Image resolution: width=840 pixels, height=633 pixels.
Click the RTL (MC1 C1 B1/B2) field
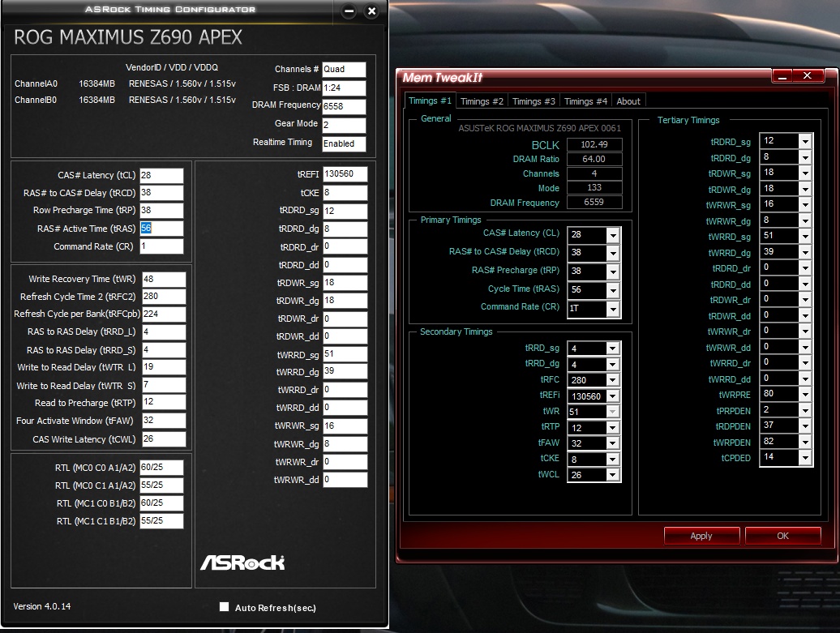pos(161,521)
